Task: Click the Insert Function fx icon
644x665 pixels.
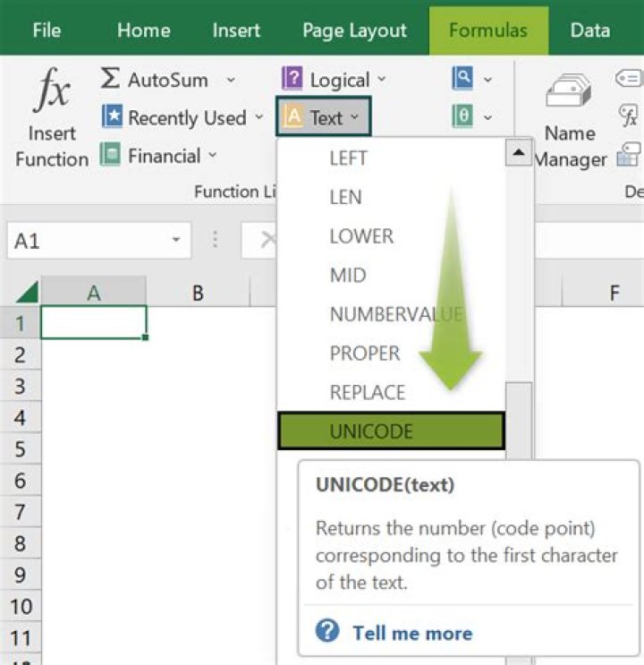Action: pyautogui.click(x=52, y=90)
